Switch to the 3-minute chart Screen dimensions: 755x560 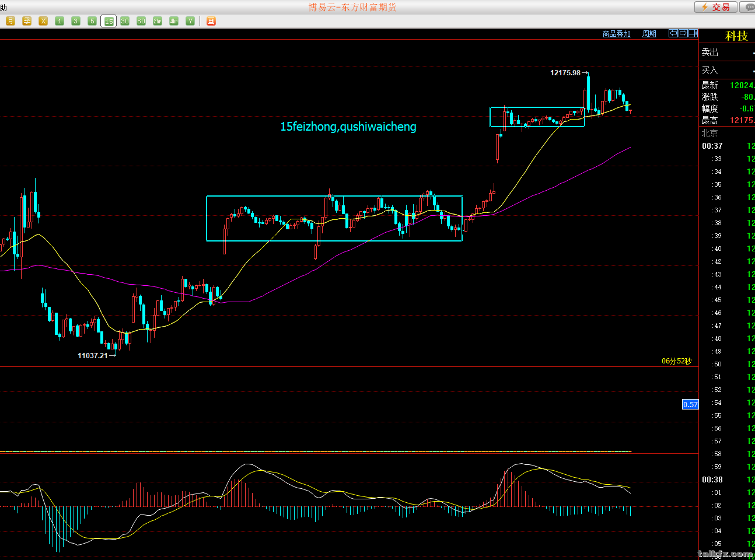[76, 21]
